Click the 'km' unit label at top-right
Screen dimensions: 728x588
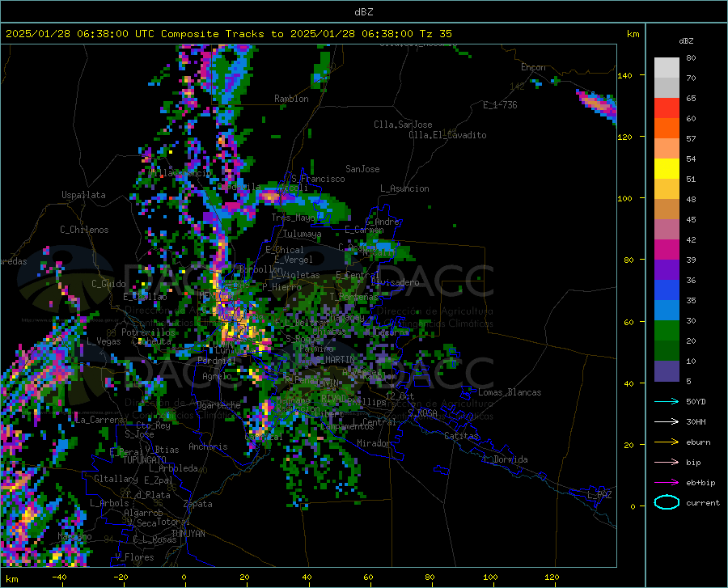(633, 34)
